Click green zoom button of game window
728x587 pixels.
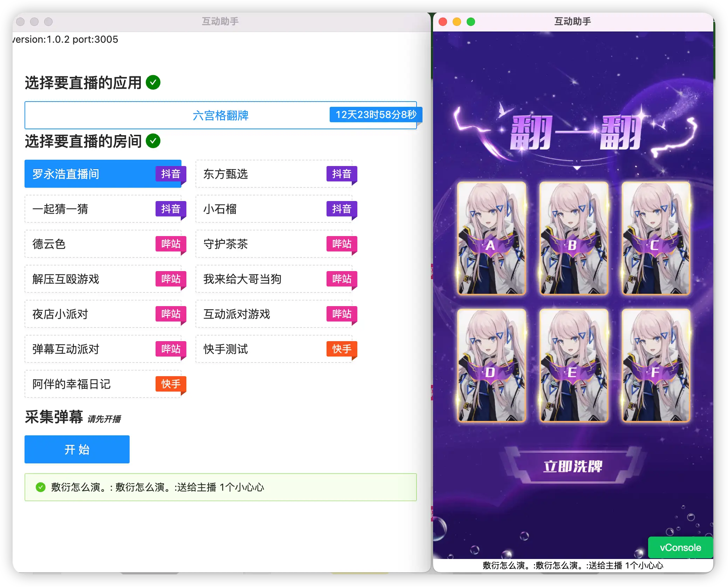click(x=471, y=22)
